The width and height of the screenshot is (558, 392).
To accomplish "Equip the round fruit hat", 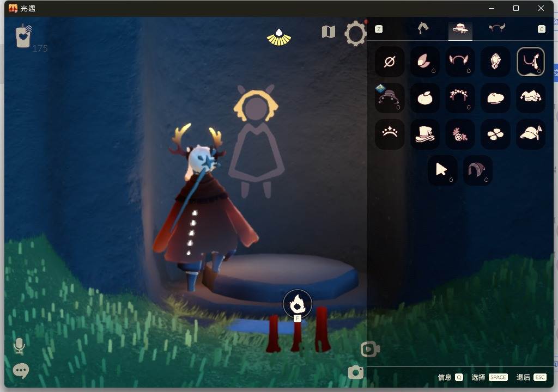I will 424,98.
